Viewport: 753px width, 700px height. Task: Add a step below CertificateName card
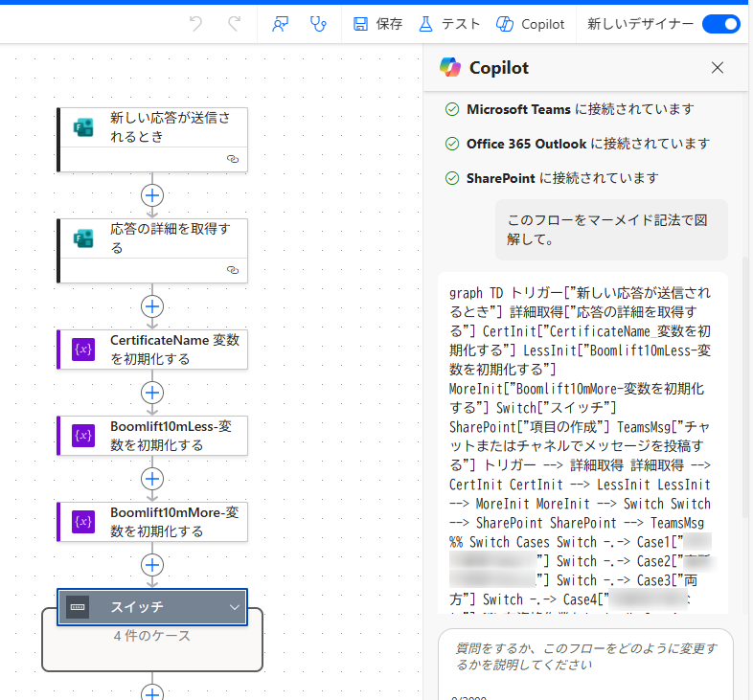point(152,393)
